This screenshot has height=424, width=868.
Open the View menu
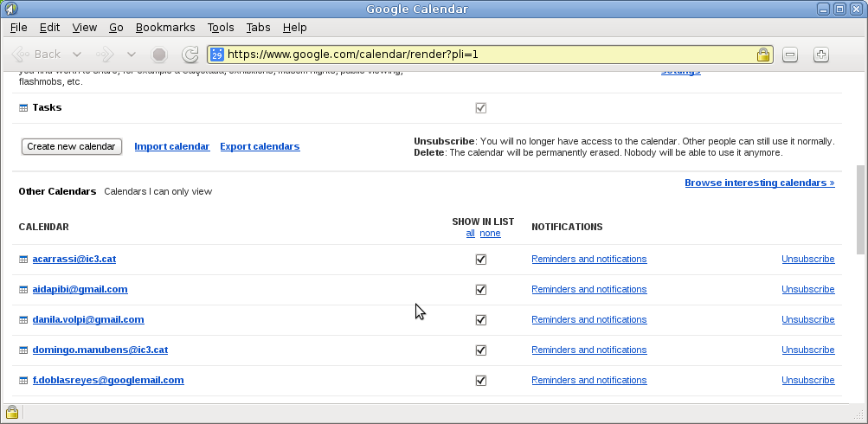tap(84, 27)
